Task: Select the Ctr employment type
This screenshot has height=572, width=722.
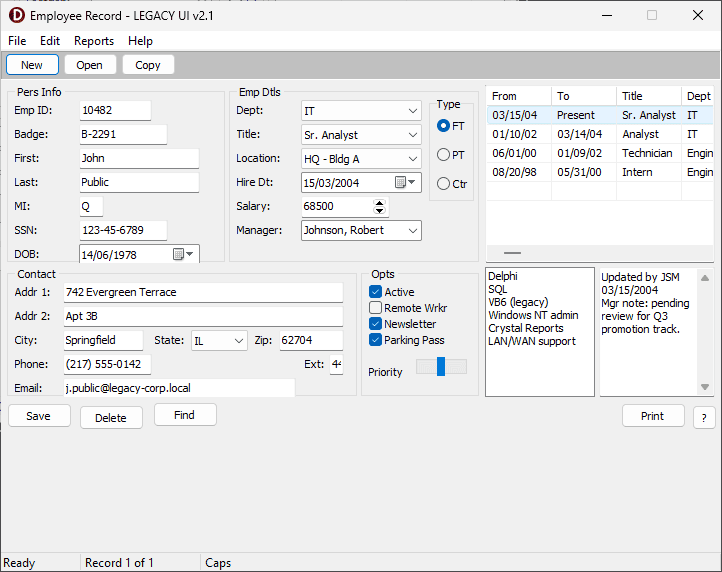Action: [452, 184]
